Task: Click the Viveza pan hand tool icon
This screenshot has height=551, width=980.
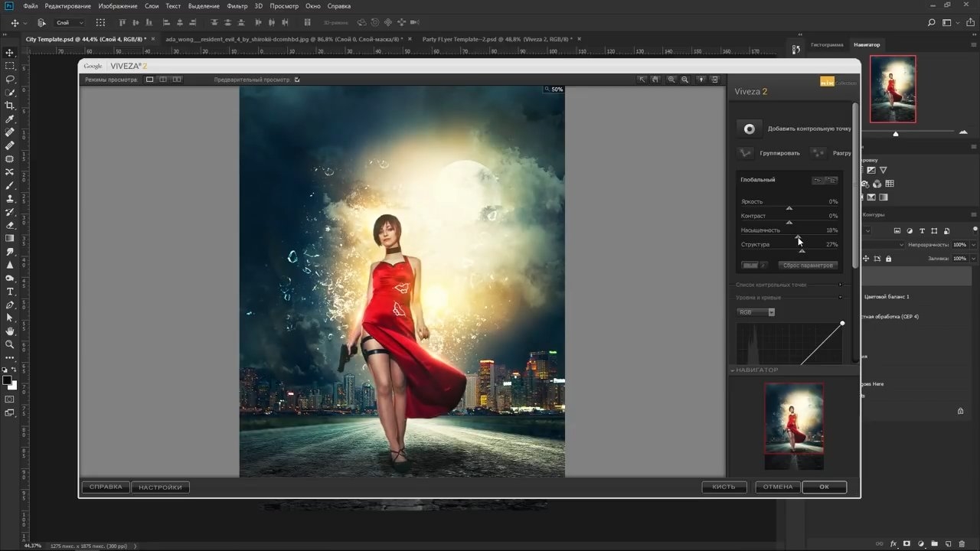Action: 655,80
